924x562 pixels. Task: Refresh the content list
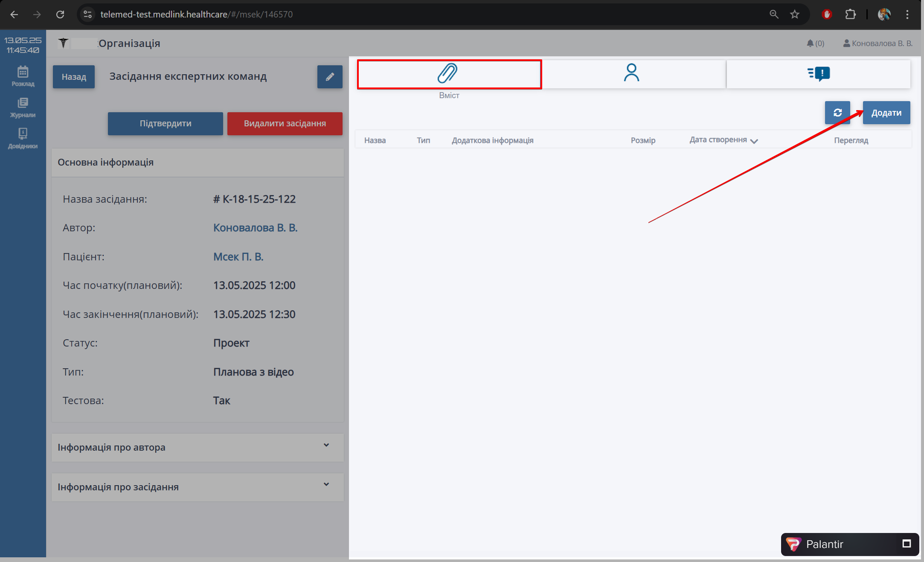(x=837, y=113)
